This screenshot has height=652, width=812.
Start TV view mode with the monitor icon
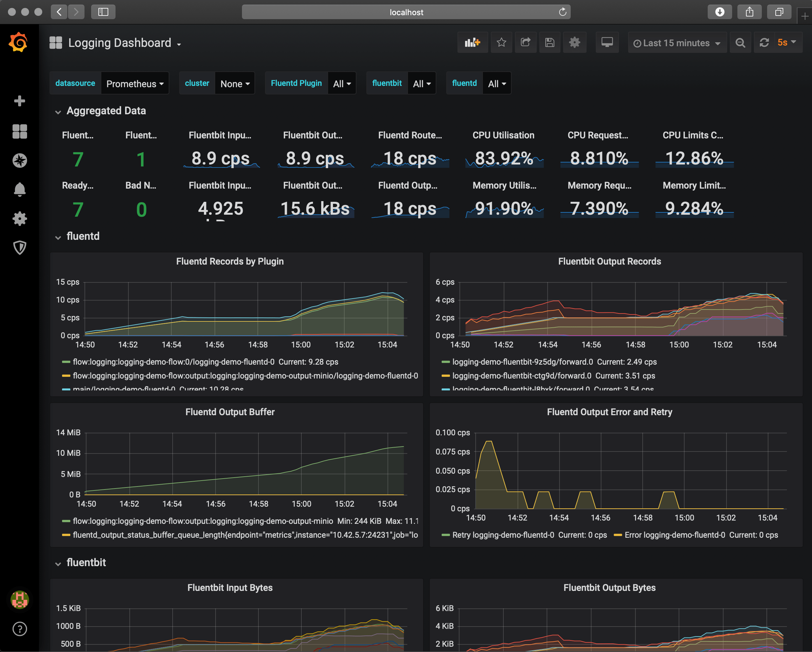(607, 43)
